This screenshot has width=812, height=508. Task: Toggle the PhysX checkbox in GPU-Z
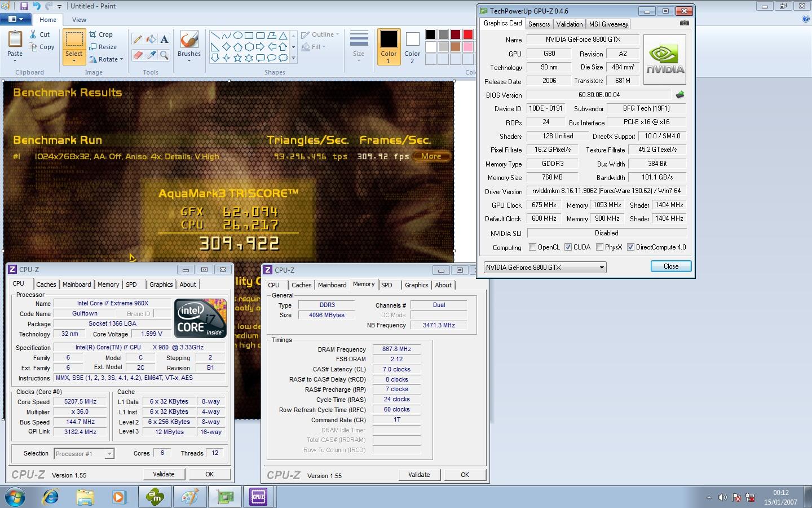(x=599, y=247)
